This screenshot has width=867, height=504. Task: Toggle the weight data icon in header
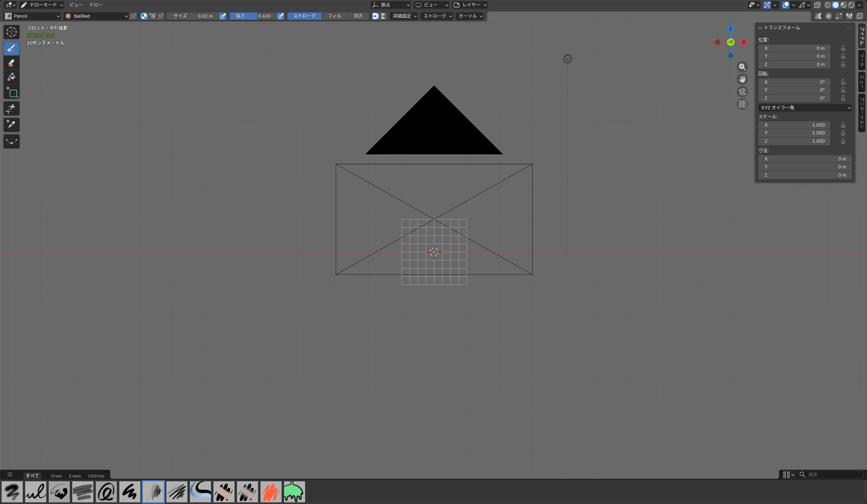tap(849, 16)
